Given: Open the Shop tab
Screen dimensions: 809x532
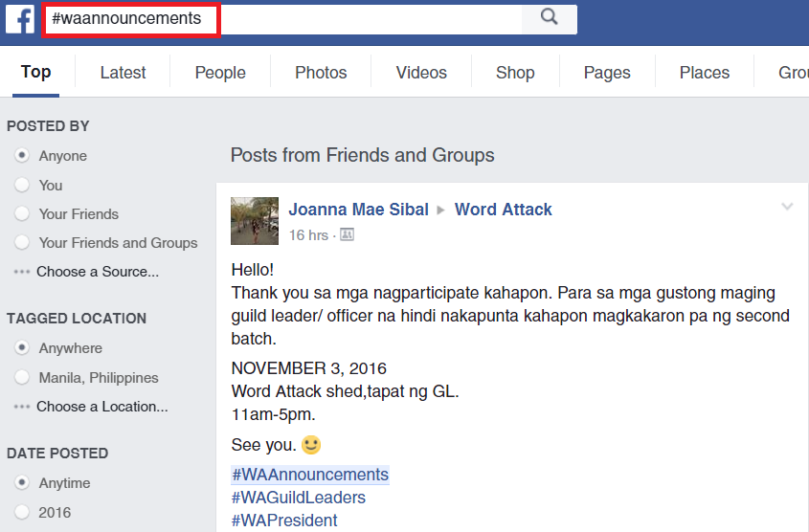Looking at the screenshot, I should pyautogui.click(x=515, y=73).
